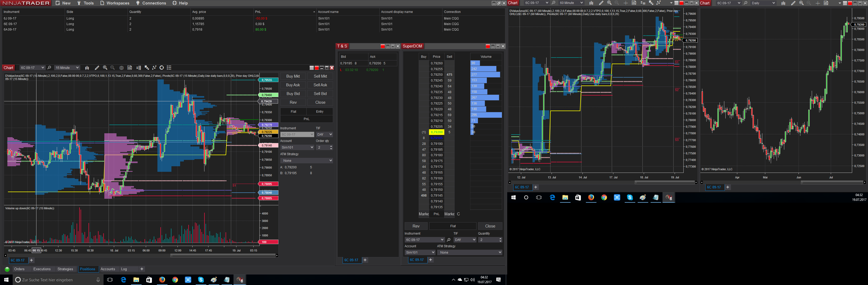
Task: Open the Connections menu
Action: (x=151, y=3)
